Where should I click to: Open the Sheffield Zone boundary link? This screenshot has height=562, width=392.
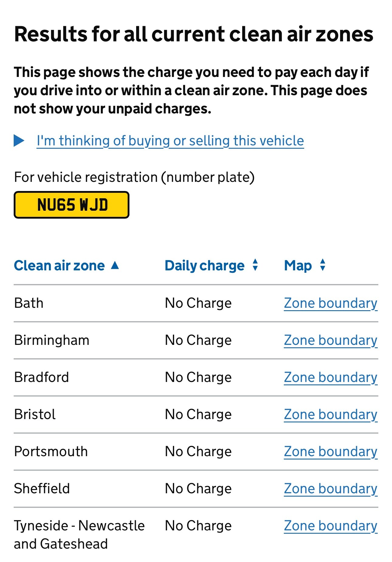click(331, 489)
